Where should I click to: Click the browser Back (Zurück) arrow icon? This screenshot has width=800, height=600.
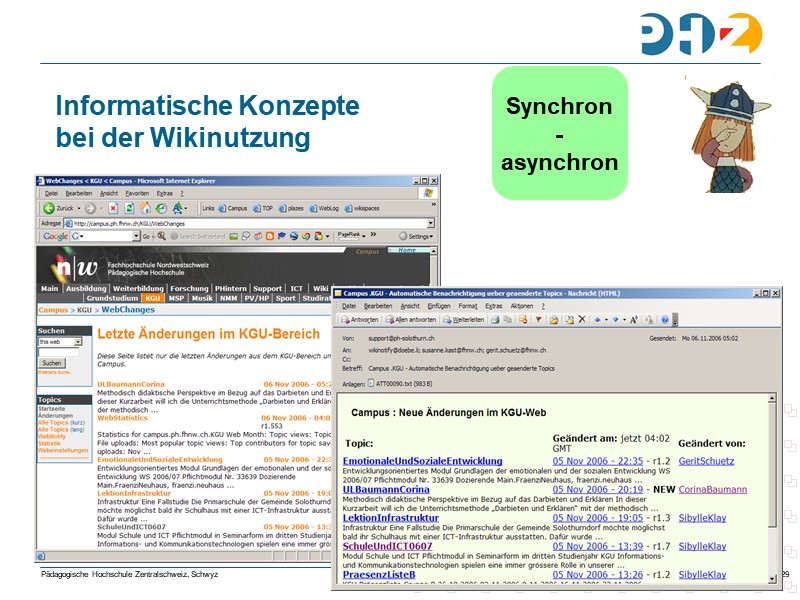pyautogui.click(x=49, y=208)
